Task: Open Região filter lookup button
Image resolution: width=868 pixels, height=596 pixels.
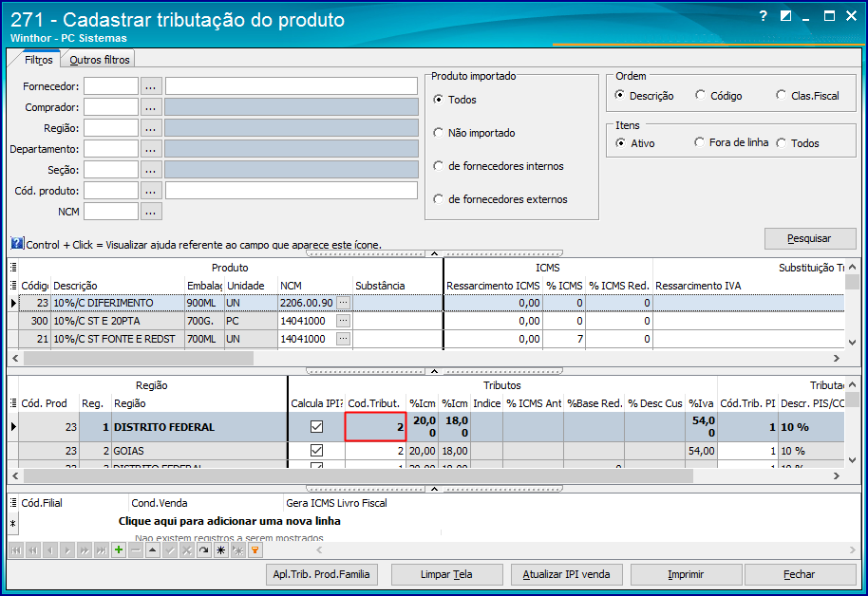Action: [x=151, y=128]
